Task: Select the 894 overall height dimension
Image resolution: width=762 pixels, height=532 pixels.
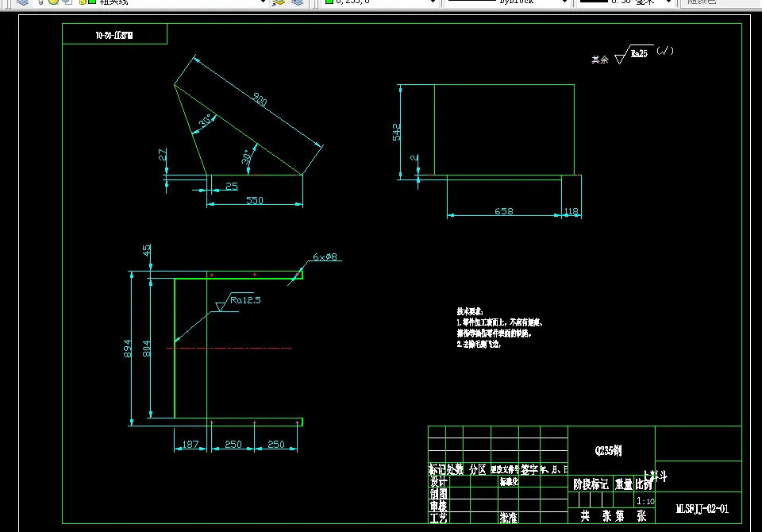Action: (x=127, y=349)
